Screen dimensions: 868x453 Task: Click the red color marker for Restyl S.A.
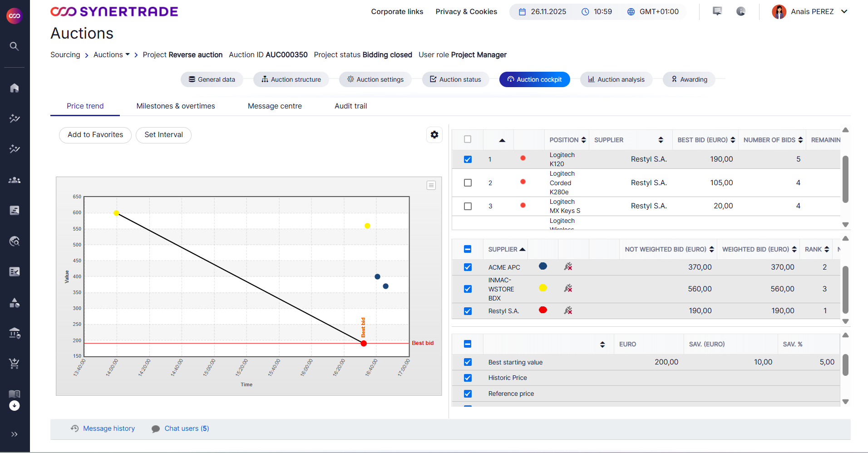543,310
